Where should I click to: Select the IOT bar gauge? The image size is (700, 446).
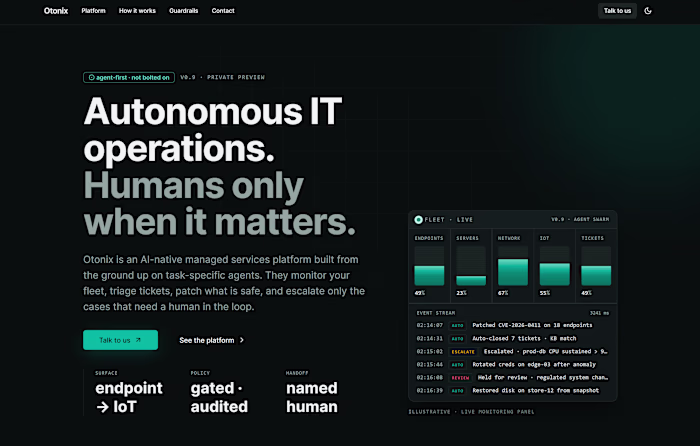point(554,266)
